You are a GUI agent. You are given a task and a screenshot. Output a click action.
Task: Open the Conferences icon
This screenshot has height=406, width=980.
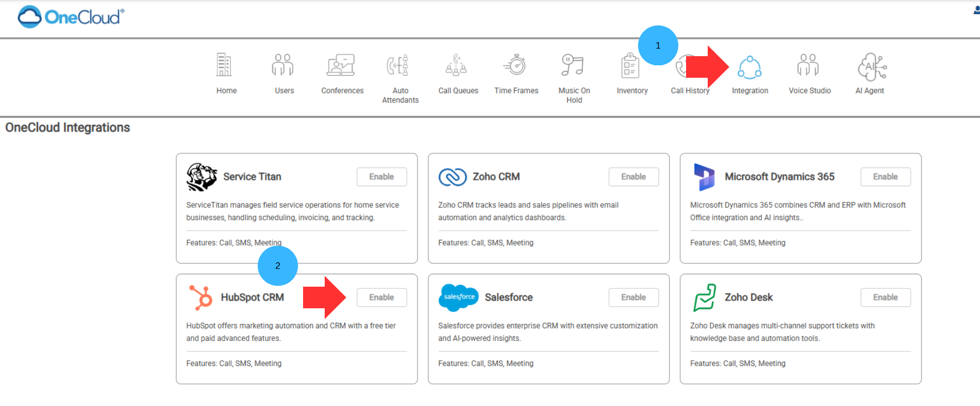(x=341, y=65)
